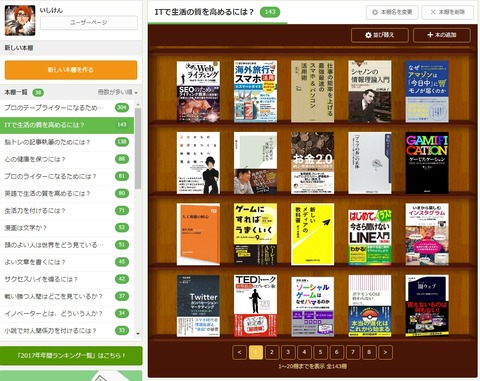Click the user avatar image
Image resolution: width=480 pixels, height=381 pixels.
point(20,20)
